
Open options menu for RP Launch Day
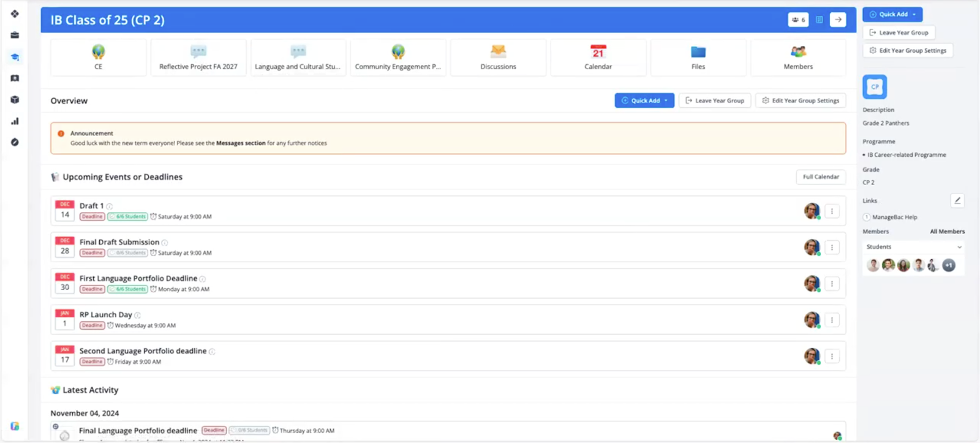pyautogui.click(x=832, y=320)
